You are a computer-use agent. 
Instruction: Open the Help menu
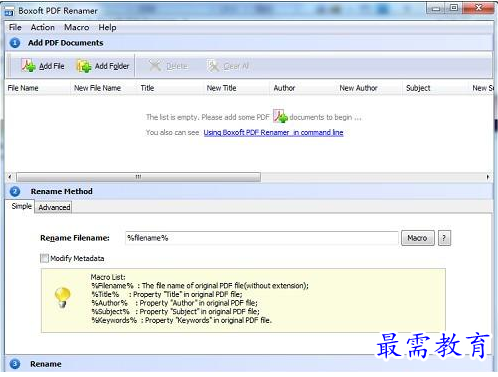[x=107, y=27]
